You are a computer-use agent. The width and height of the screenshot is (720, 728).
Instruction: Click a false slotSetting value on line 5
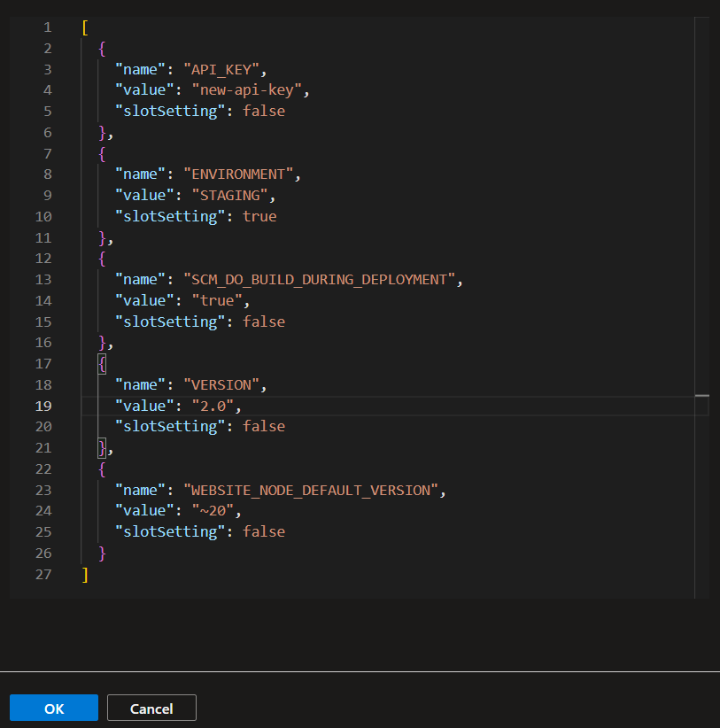pos(264,111)
